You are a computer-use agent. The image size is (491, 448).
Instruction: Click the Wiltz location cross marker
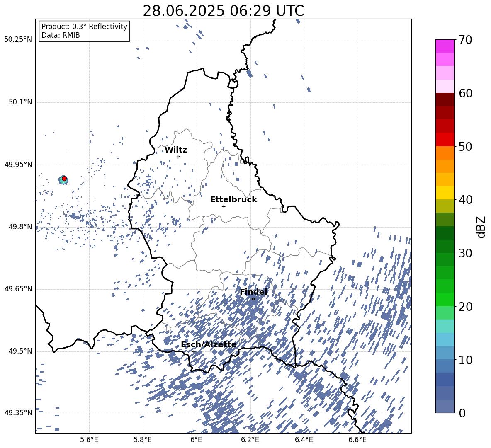(x=178, y=157)
